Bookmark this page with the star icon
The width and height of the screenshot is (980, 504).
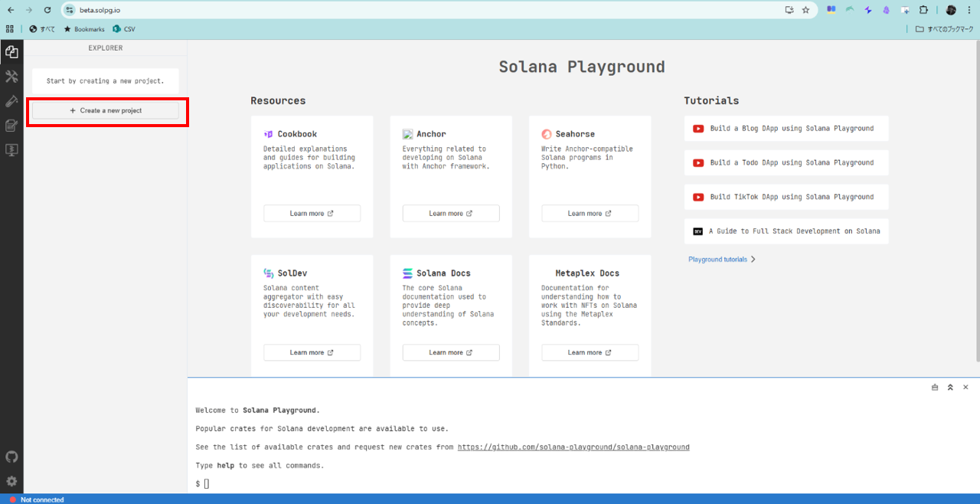(806, 10)
